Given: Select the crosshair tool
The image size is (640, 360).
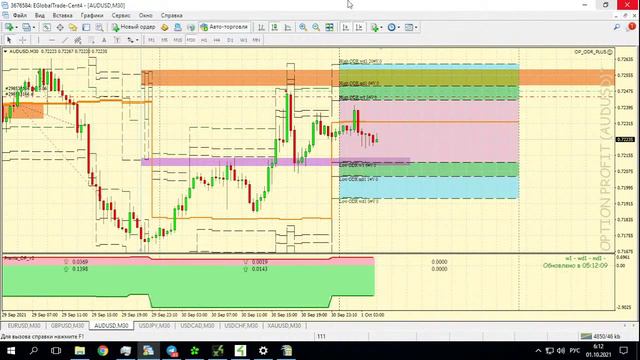Looking at the screenshot, I should (23, 40).
